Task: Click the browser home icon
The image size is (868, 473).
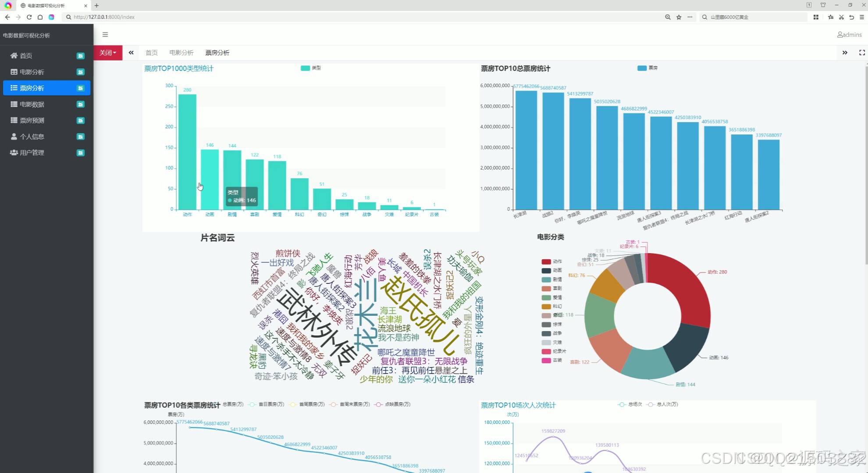Action: point(40,17)
